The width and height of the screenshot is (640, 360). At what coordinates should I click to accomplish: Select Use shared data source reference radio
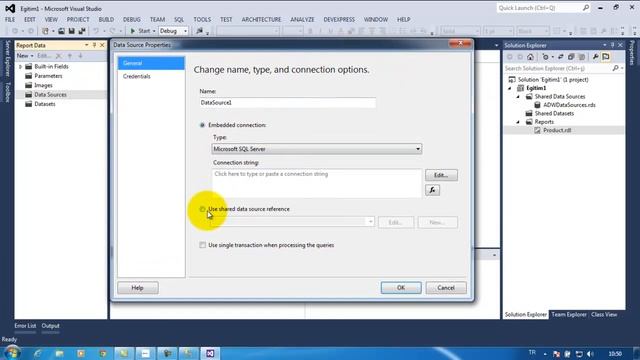[202, 209]
